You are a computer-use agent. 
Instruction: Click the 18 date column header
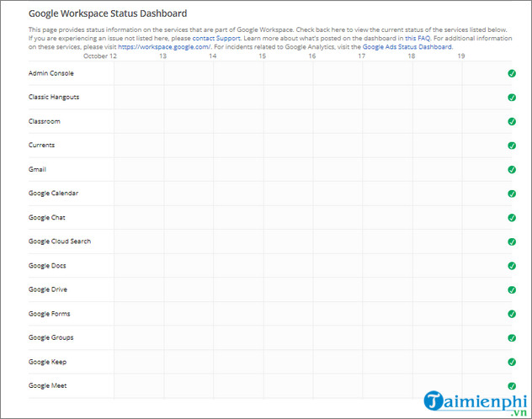click(412, 56)
